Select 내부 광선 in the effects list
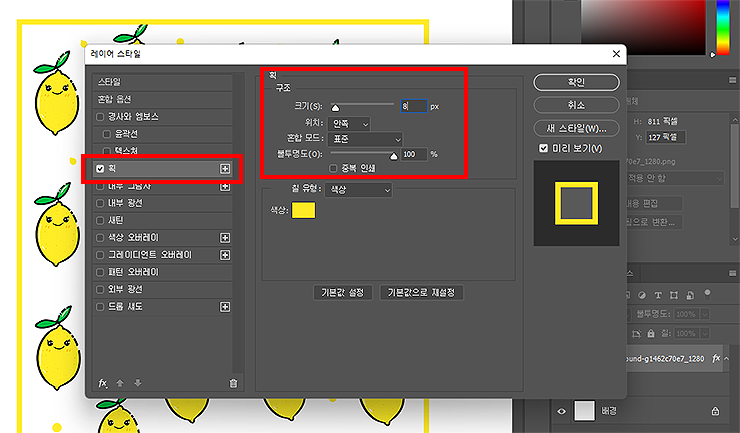 125,203
